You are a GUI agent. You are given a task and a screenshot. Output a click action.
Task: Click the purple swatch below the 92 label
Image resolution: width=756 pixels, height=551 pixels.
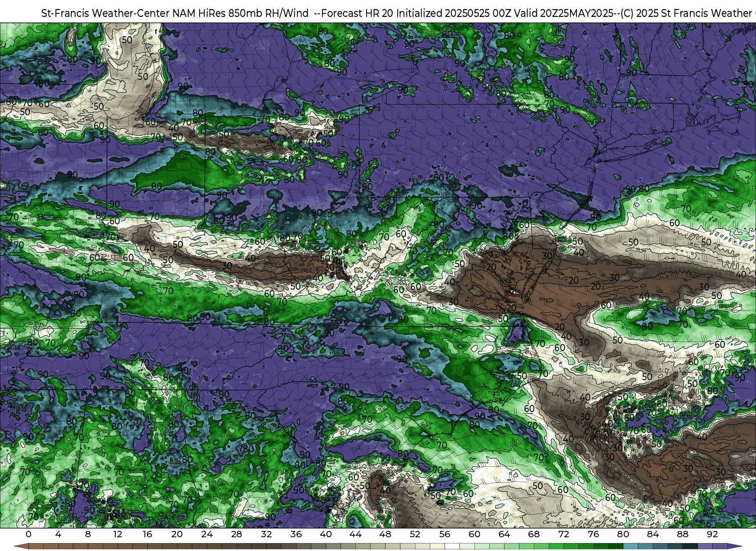click(720, 546)
